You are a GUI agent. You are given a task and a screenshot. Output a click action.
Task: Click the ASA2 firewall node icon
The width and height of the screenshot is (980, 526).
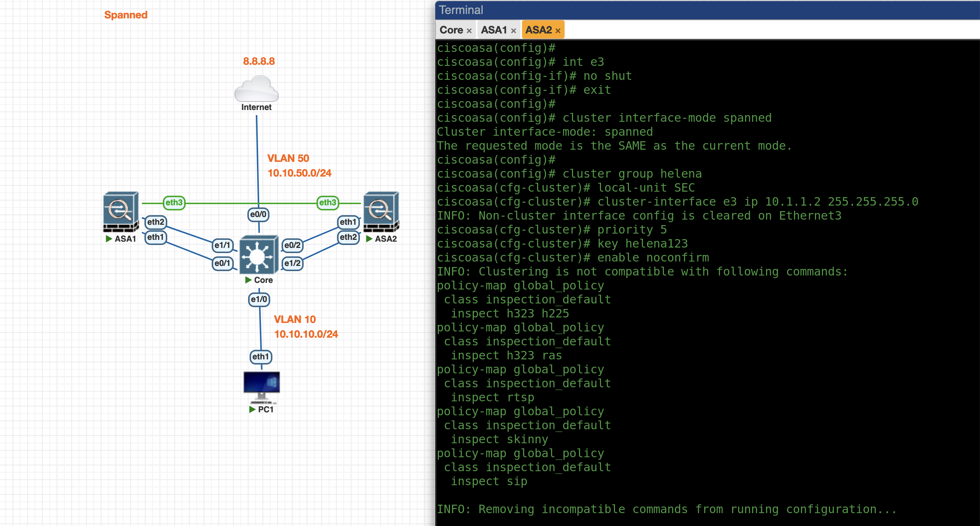tap(381, 211)
